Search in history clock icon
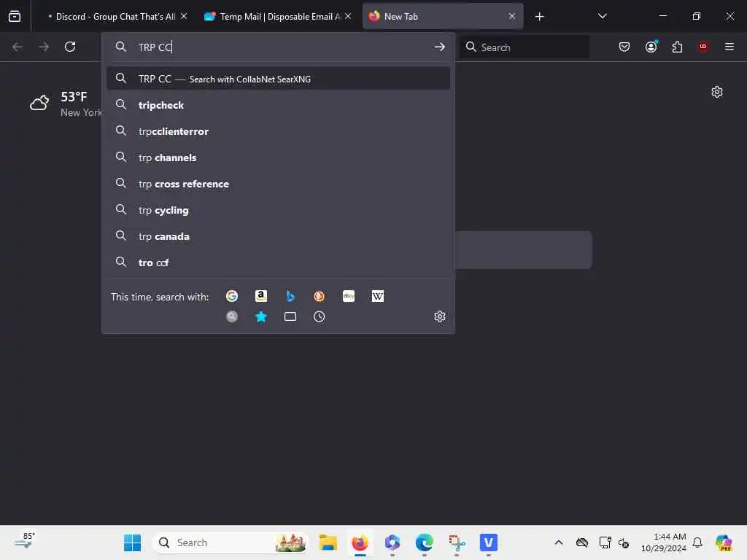This screenshot has height=560, width=747. 320,316
